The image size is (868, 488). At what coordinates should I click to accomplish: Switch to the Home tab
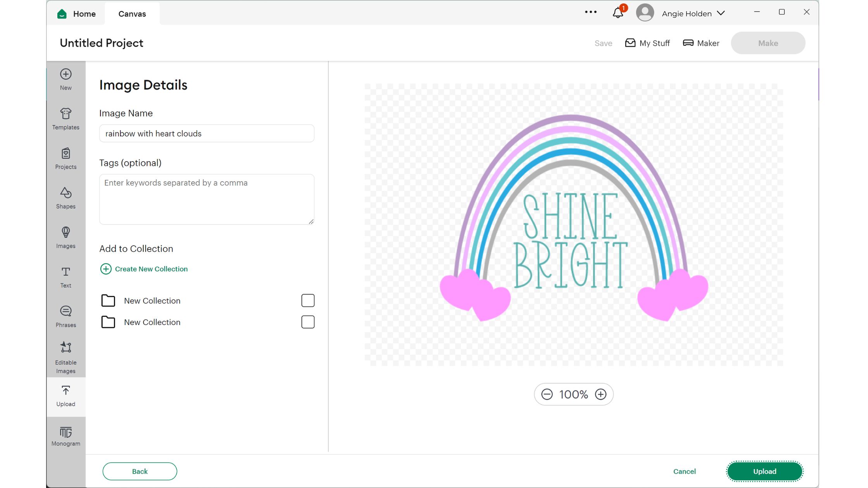point(77,14)
